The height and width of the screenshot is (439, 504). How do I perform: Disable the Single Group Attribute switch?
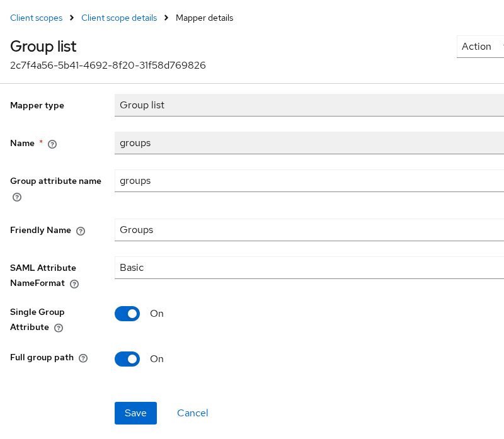[x=127, y=314]
